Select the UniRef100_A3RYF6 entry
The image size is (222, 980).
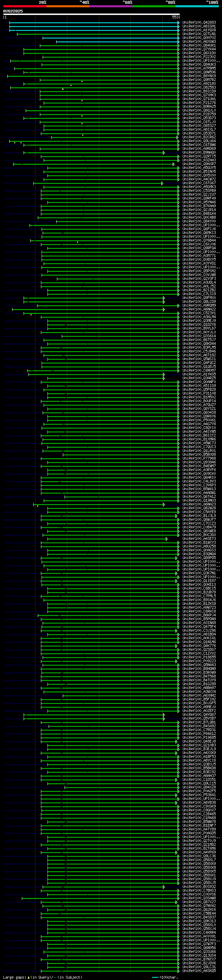(199, 470)
